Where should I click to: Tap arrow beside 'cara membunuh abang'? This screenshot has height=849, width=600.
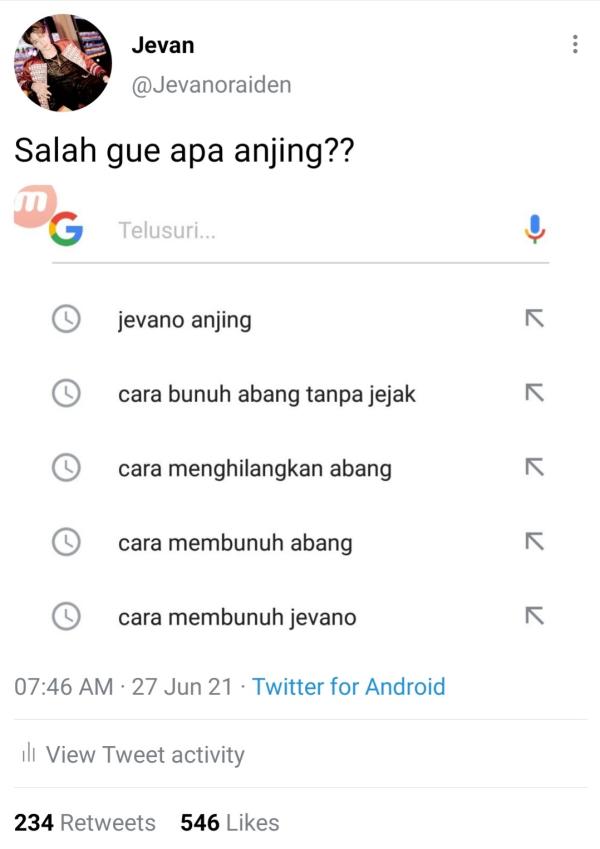[534, 541]
